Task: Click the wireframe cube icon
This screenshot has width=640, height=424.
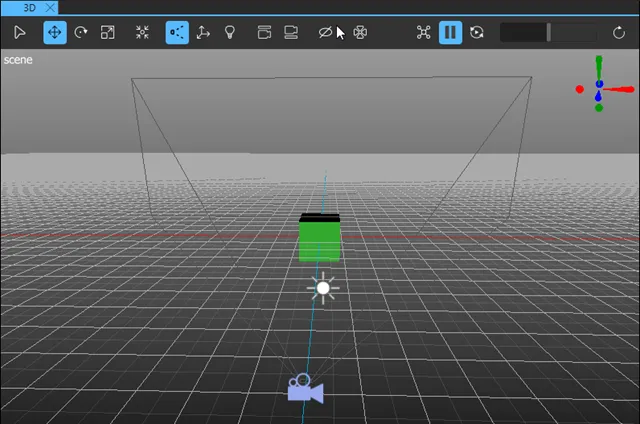Action: [360, 32]
